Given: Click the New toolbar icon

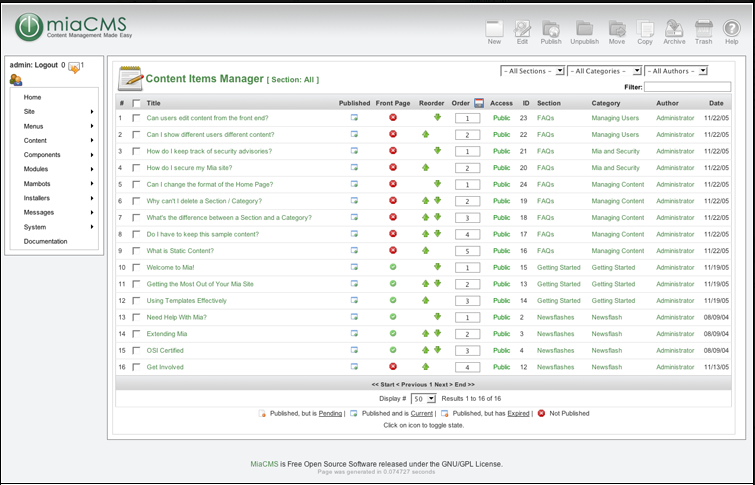Looking at the screenshot, I should 494,29.
